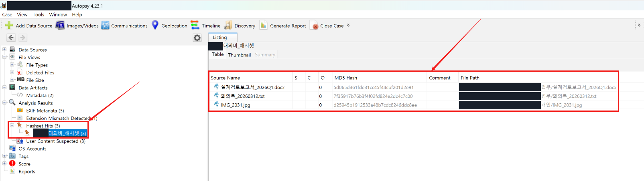Select the Table tab
644x181 pixels.
click(x=218, y=54)
